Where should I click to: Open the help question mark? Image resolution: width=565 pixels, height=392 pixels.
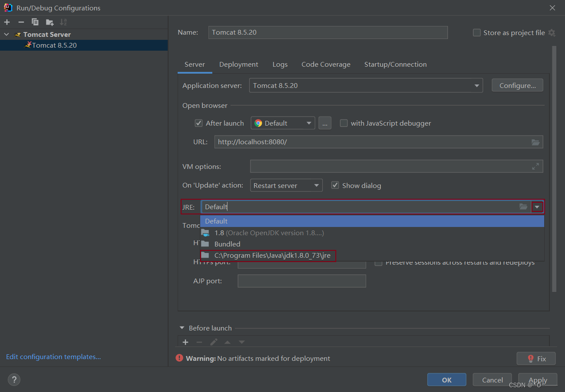click(x=14, y=380)
